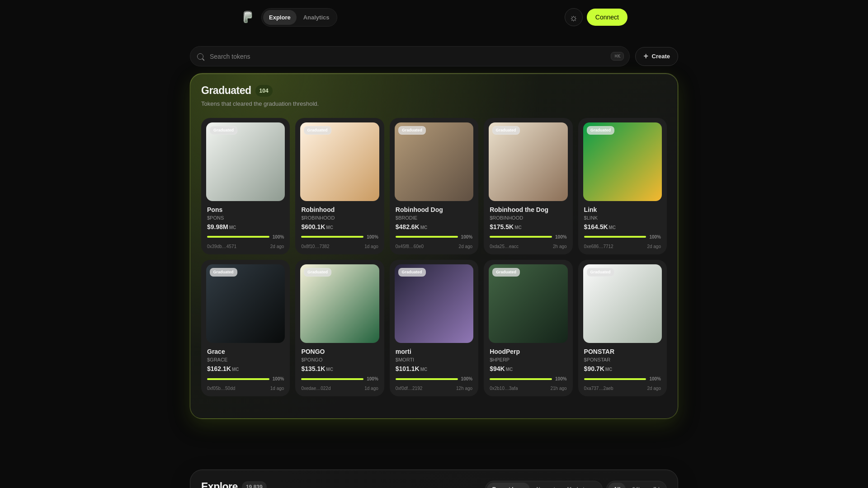Switch to the Explore tab

click(280, 18)
